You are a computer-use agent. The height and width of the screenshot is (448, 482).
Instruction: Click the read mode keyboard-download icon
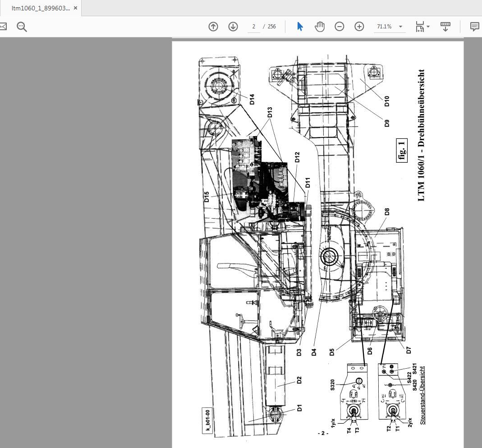point(445,27)
